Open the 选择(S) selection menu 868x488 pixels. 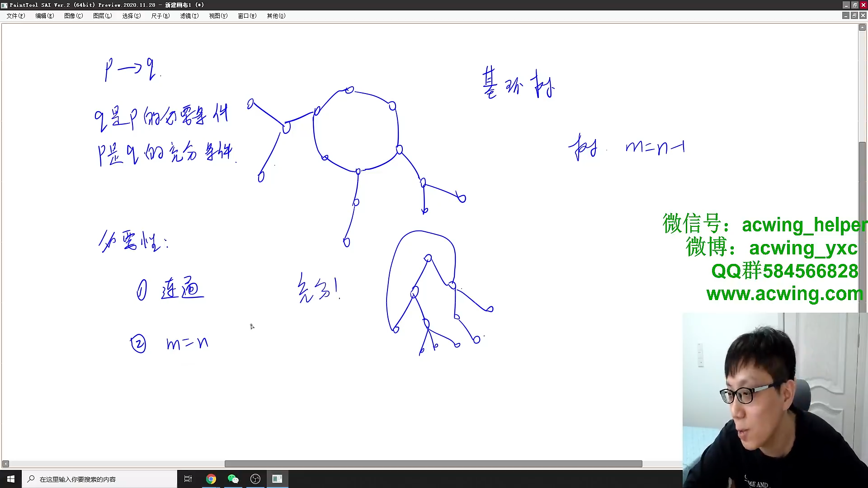pyautogui.click(x=131, y=16)
